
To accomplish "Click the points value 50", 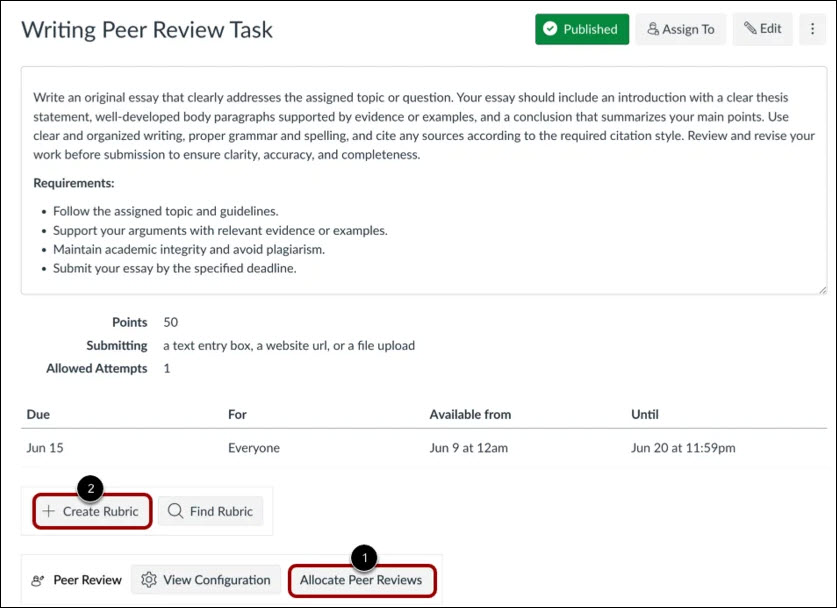I will pyautogui.click(x=171, y=322).
